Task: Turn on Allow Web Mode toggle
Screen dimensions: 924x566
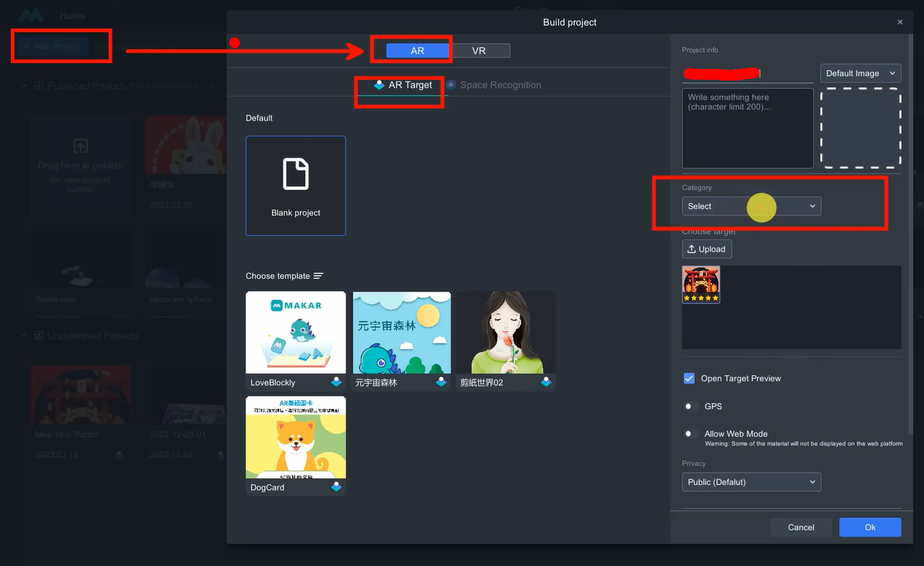Action: 690,434
